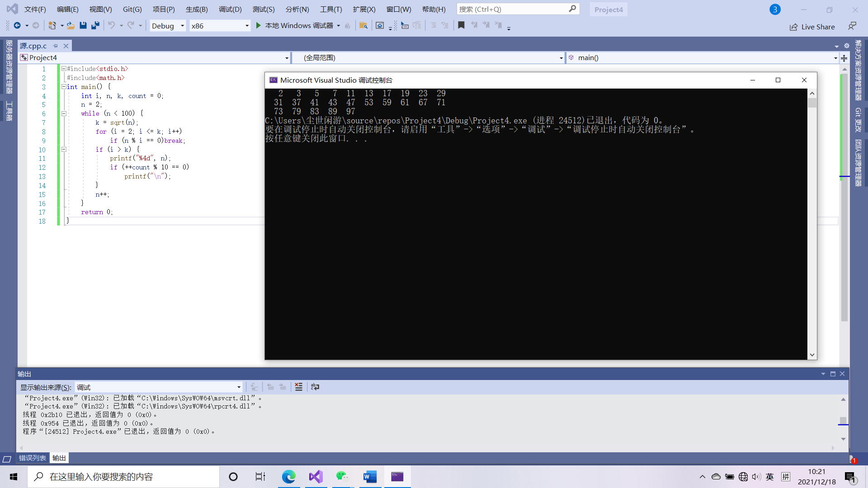
Task: Switch to the 错误列表 tab
Action: [x=33, y=458]
